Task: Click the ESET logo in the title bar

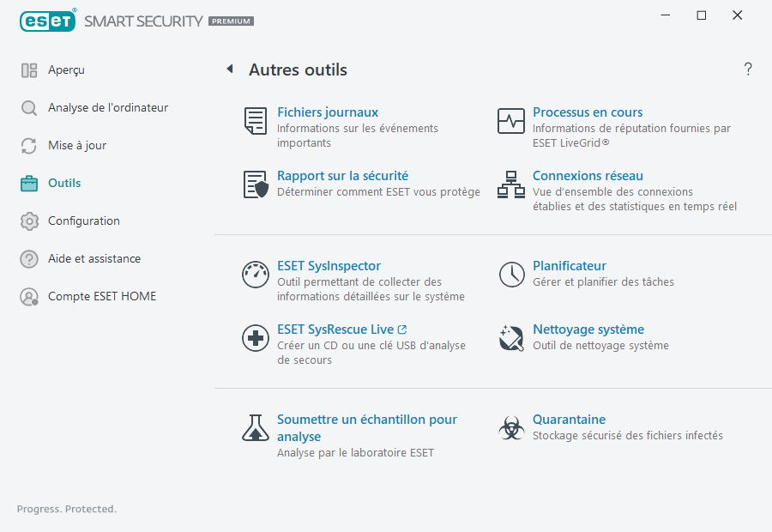Action: click(47, 21)
